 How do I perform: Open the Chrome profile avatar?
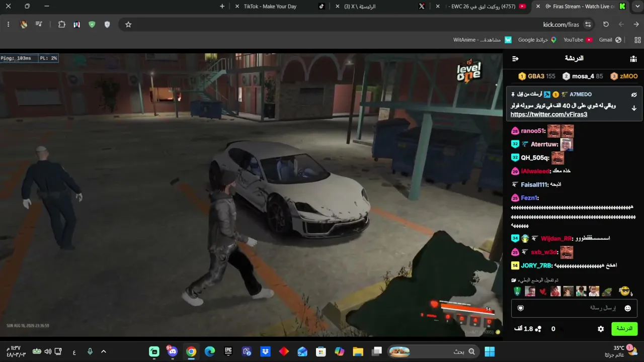click(x=24, y=25)
